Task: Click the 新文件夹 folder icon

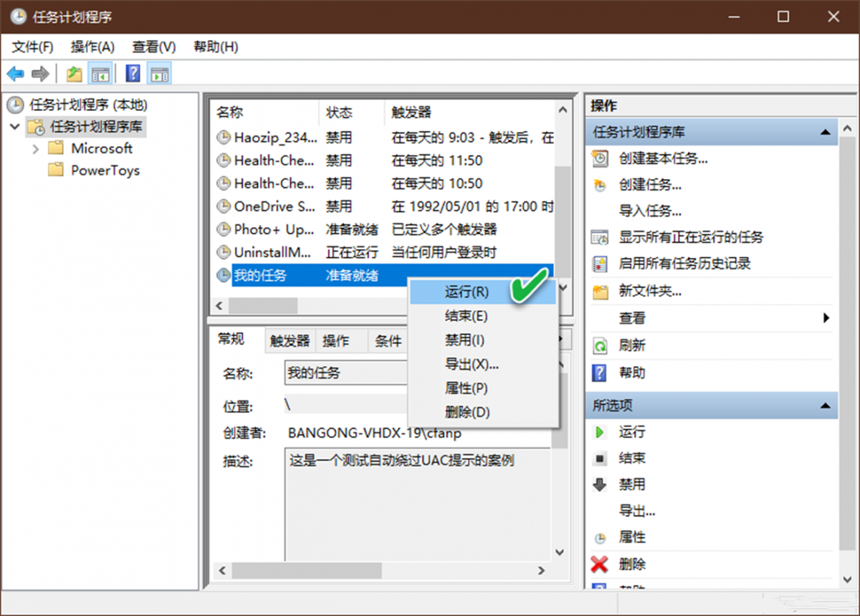Action: pyautogui.click(x=598, y=291)
